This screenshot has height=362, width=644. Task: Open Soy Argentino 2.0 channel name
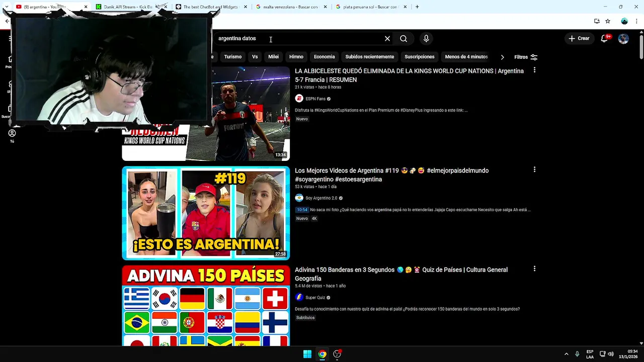pyautogui.click(x=321, y=198)
